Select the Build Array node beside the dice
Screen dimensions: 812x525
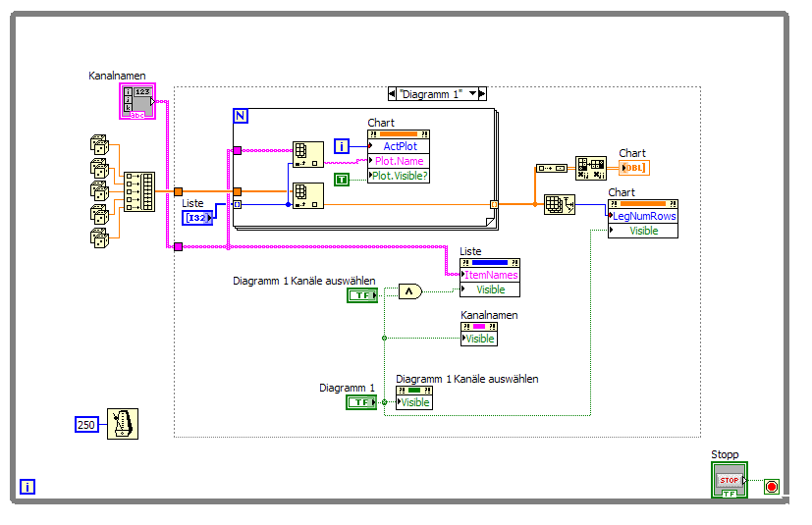(139, 191)
